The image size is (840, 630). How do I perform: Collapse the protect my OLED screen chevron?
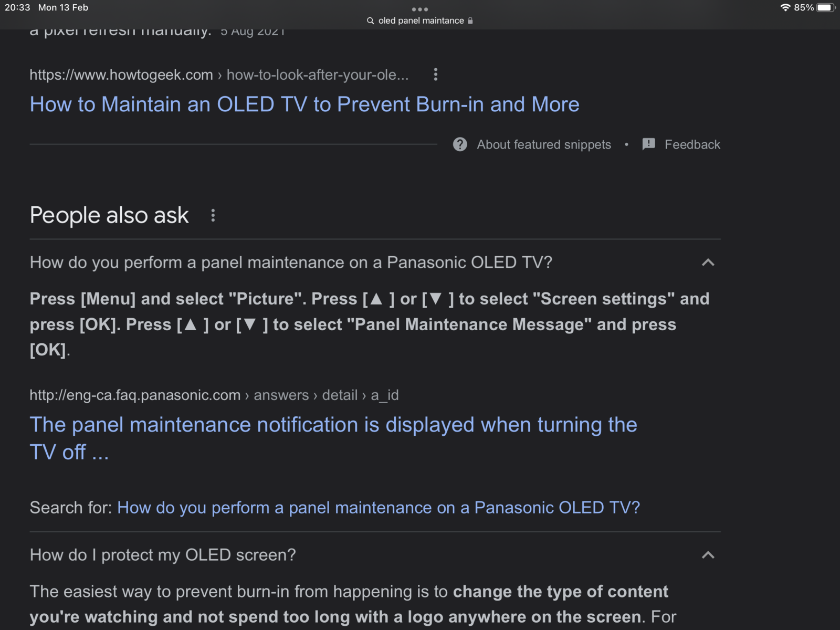(x=708, y=555)
